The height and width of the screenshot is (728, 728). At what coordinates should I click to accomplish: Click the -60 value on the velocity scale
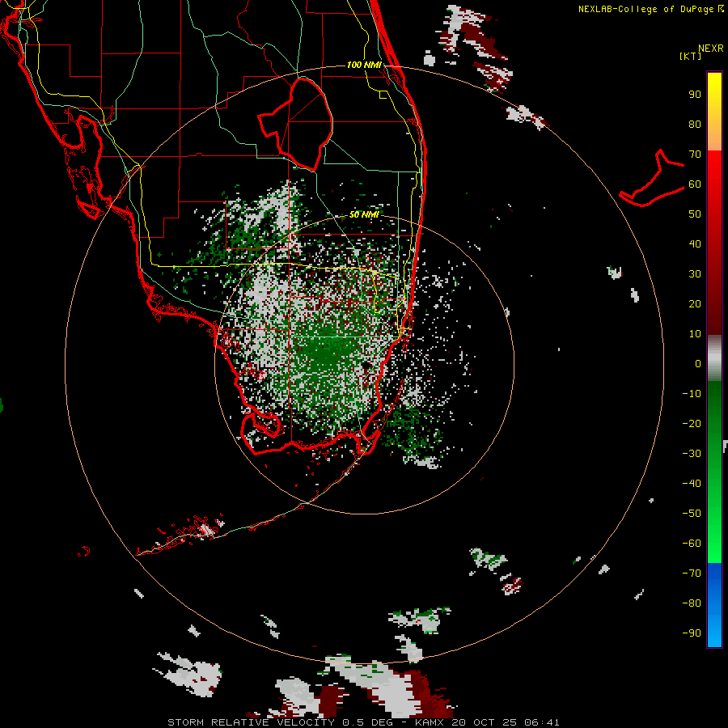(692, 544)
